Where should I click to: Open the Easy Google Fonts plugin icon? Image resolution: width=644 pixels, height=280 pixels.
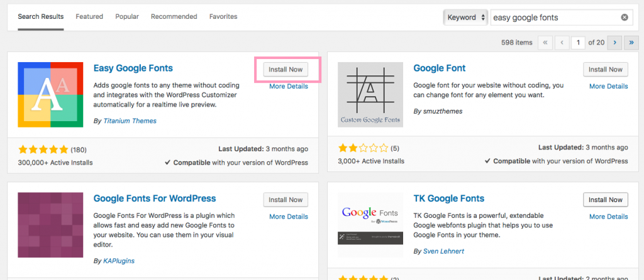[50, 95]
